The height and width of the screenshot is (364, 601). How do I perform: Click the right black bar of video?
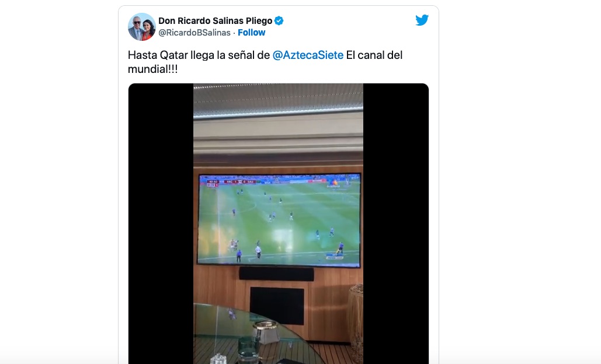[x=395, y=223]
